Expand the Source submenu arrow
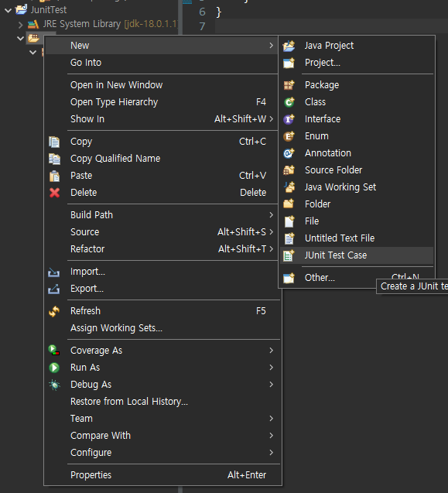 pyautogui.click(x=271, y=231)
